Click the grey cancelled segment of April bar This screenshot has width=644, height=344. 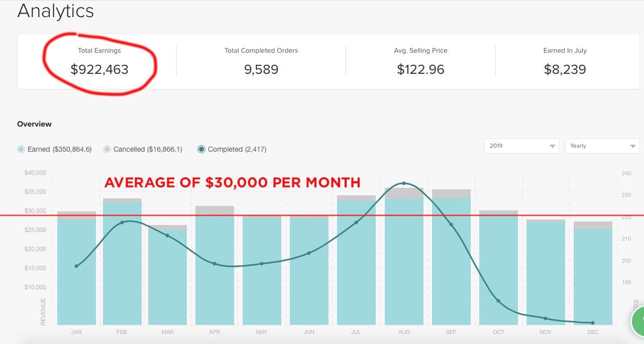[x=216, y=210]
